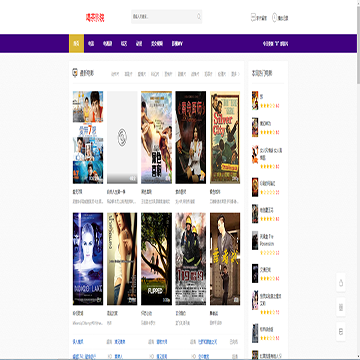Open the Flipped movie poster
Screen dimensions: 360x360
point(156,259)
